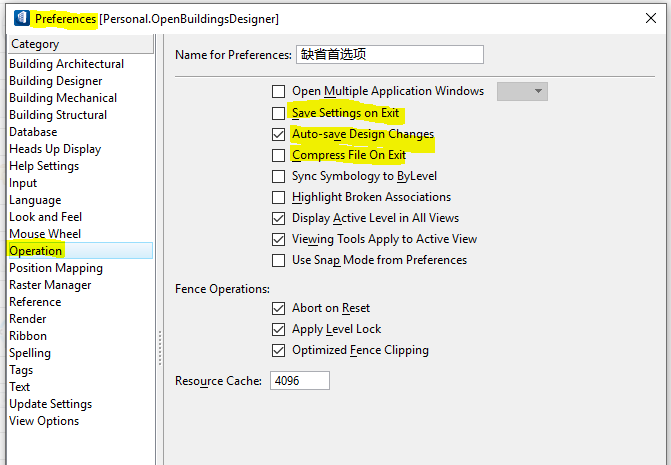The image size is (671, 465).
Task: Check Highlight Broken Associations option
Action: click(x=279, y=197)
